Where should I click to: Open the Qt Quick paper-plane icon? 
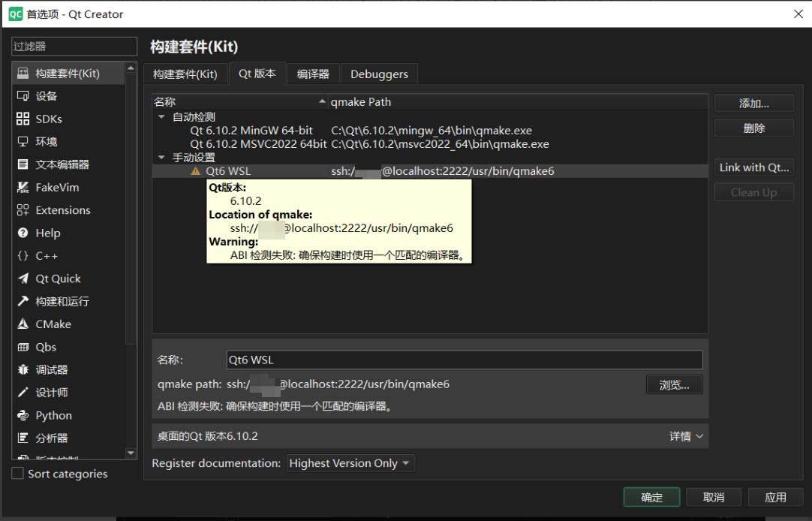23,278
